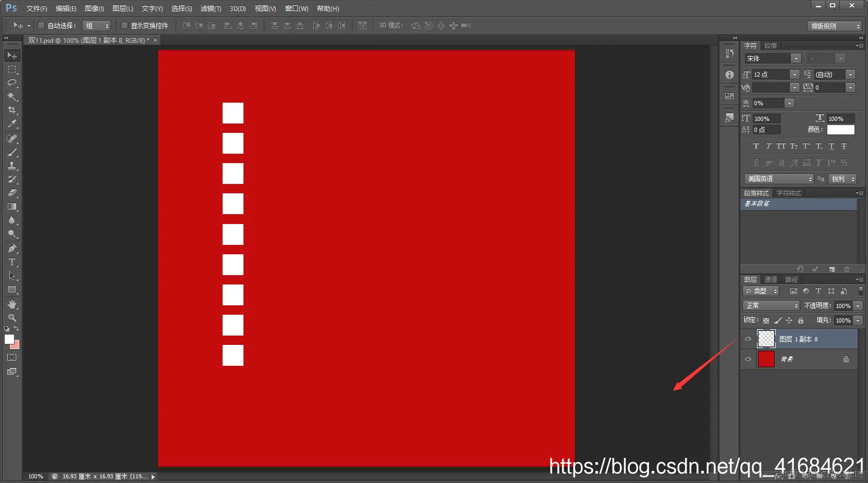Select the History Brush tool
868x483 pixels.
[11, 179]
